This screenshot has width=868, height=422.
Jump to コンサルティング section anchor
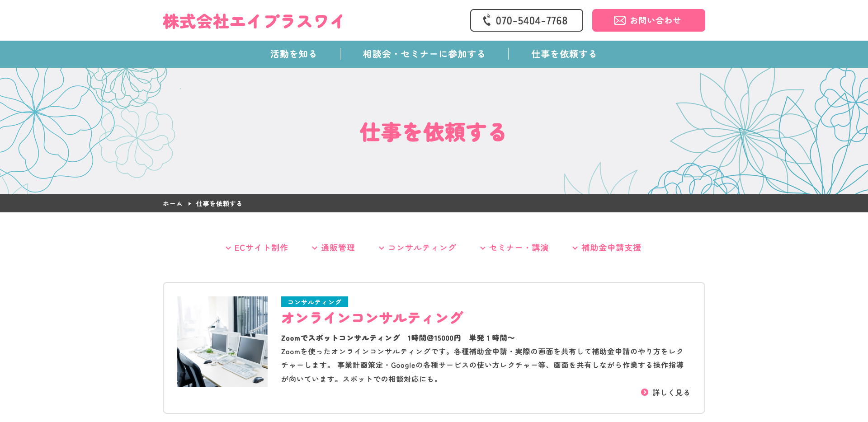(x=422, y=248)
